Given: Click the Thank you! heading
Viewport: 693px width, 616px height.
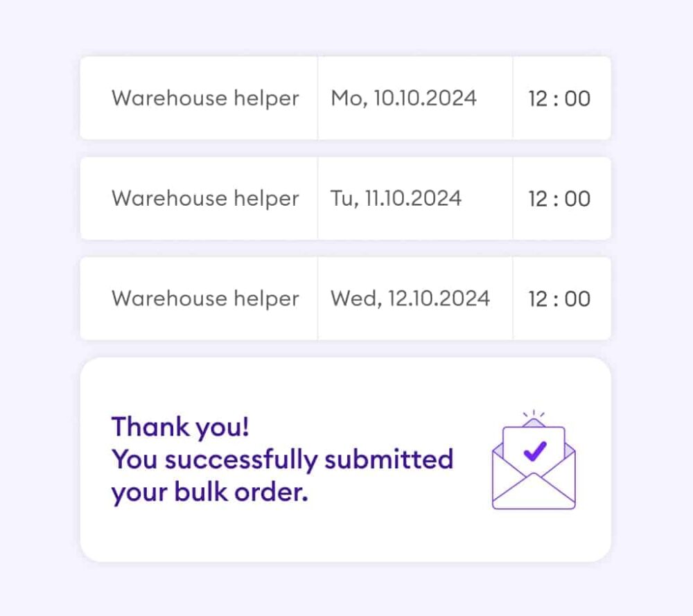Looking at the screenshot, I should [180, 426].
